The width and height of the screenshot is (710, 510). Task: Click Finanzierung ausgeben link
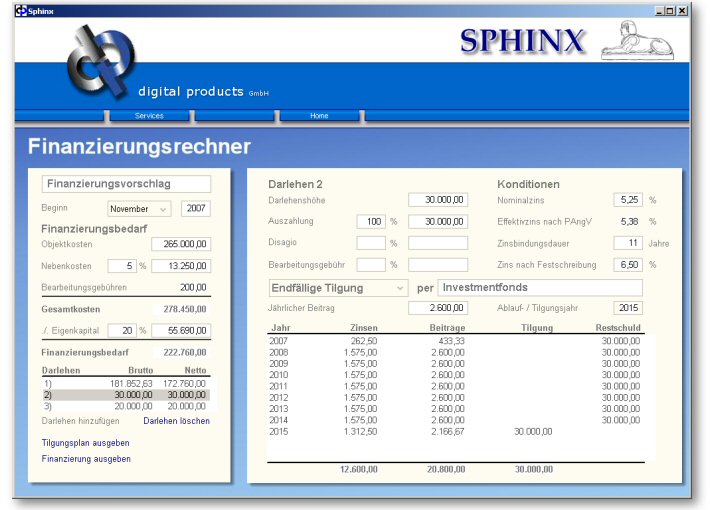pyautogui.click(x=86, y=459)
